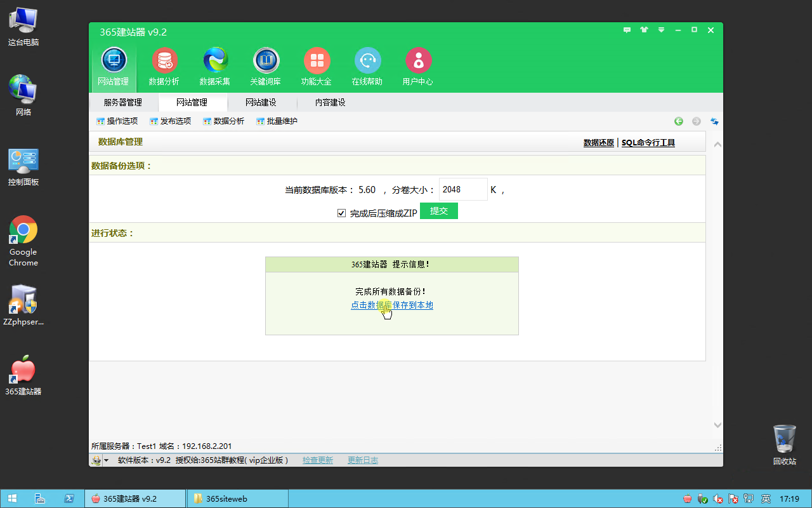Click the feedback chat bubble icon in title bar
The height and width of the screenshot is (508, 812).
(627, 30)
